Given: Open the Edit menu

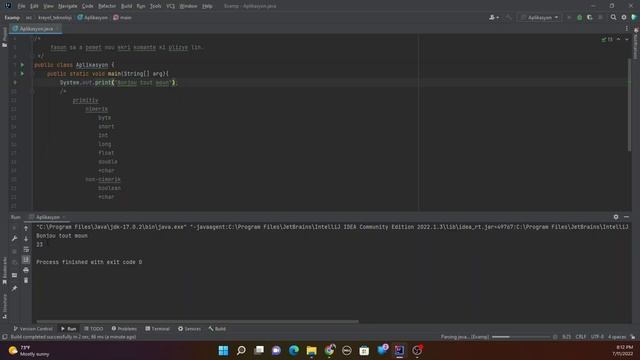Looking at the screenshot, I should point(34,6).
